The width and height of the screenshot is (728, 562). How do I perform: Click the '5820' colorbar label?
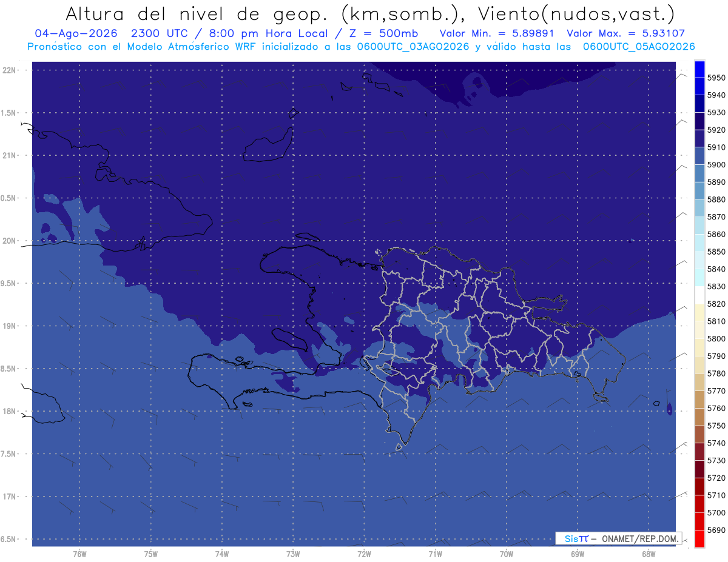point(716,304)
